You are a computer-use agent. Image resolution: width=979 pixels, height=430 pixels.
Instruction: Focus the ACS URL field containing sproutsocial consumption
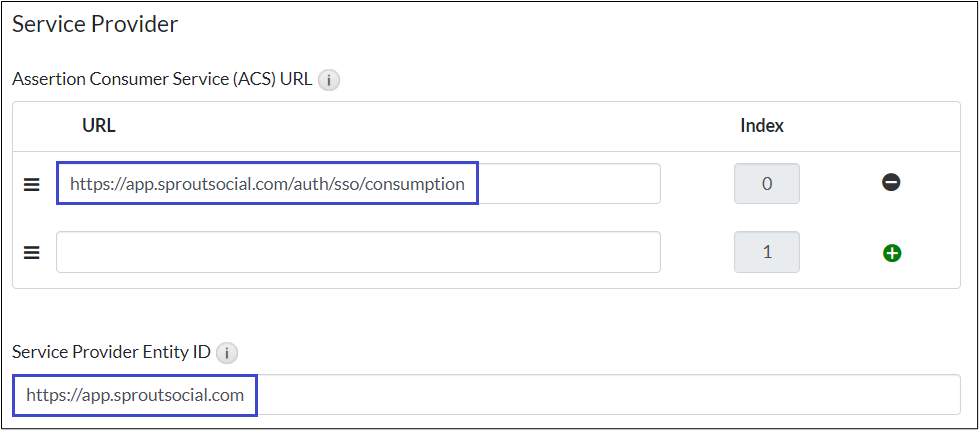[x=358, y=184]
